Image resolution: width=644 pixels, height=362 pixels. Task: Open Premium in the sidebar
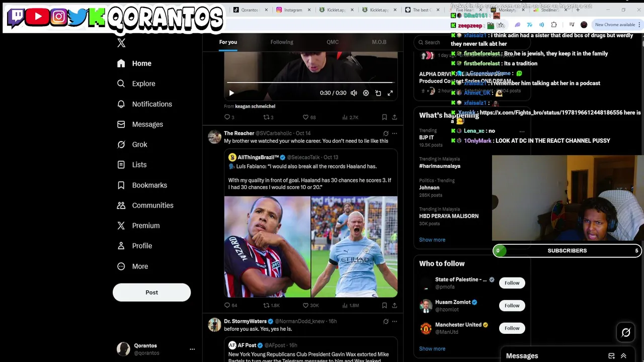[138, 225]
